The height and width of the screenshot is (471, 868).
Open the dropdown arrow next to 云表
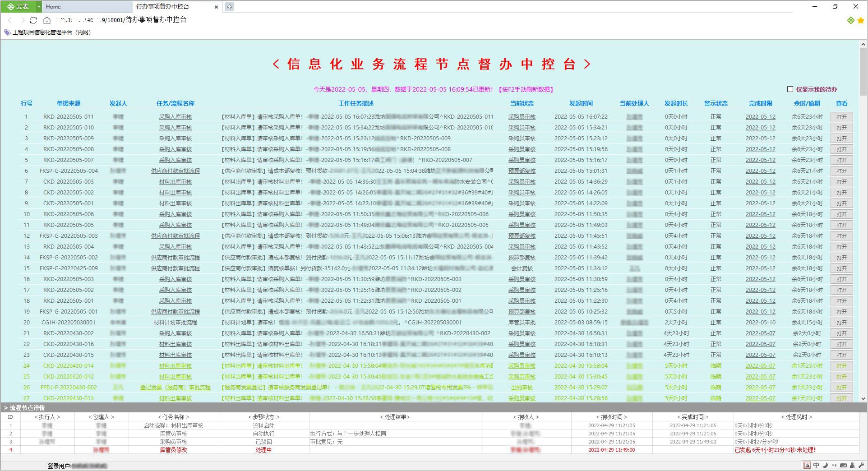[39, 6]
